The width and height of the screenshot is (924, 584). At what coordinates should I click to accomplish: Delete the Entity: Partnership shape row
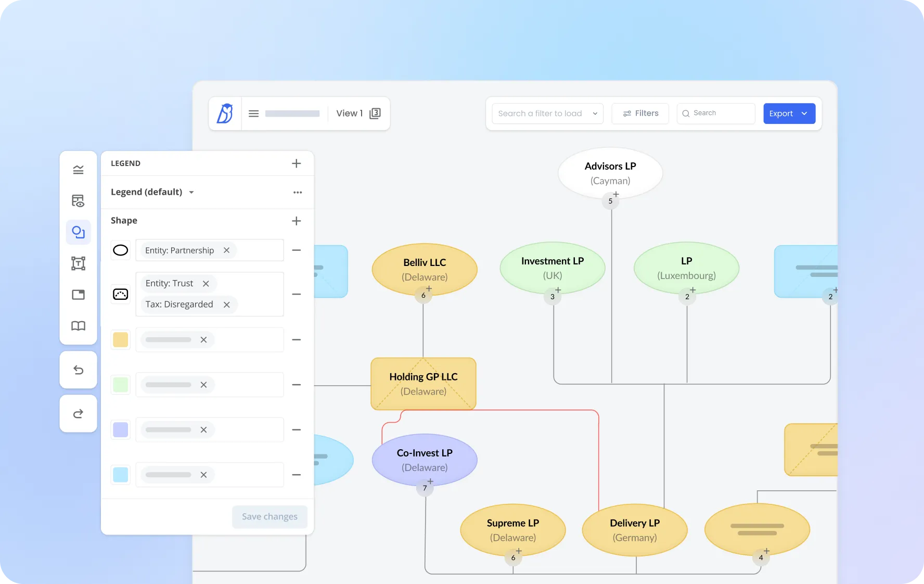coord(297,250)
